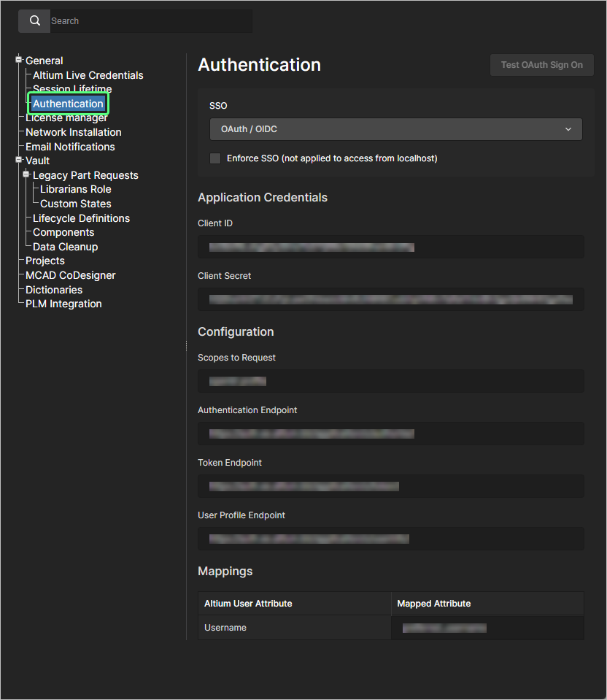
Task: Collapse the General tree node
Action: click(19, 59)
